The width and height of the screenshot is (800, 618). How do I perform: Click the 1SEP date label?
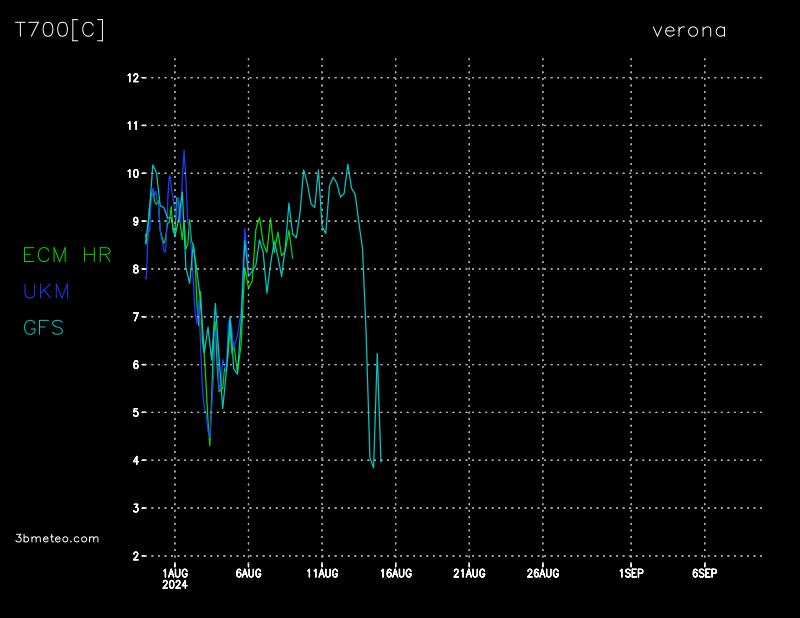click(x=631, y=573)
